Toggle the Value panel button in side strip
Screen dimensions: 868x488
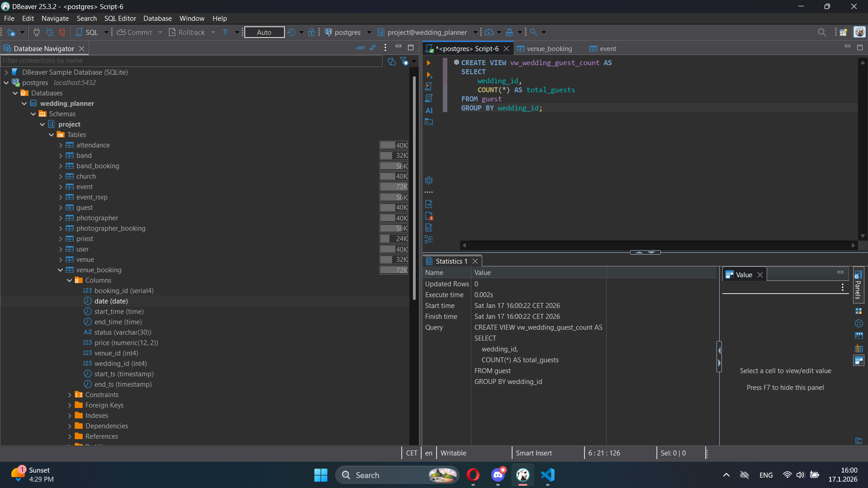(859, 360)
